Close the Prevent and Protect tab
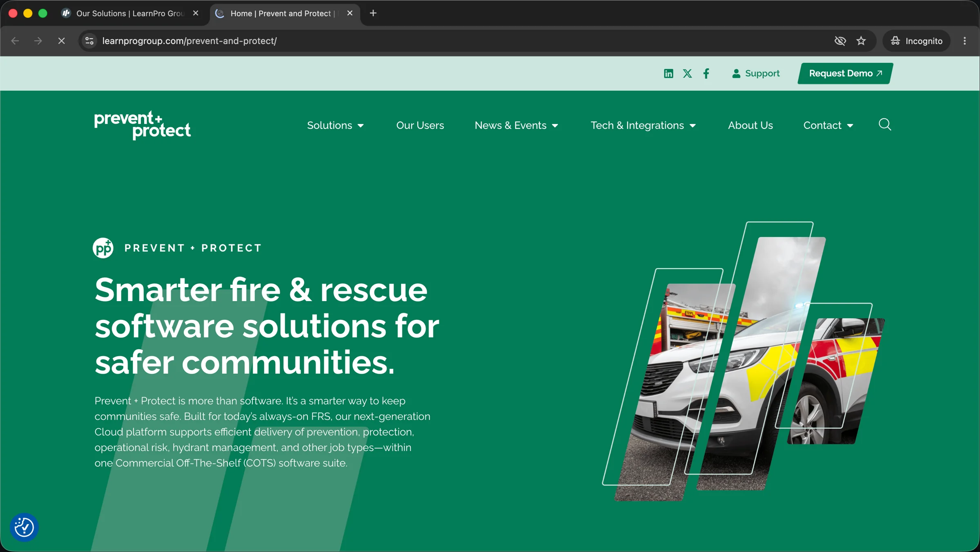The image size is (980, 552). [350, 13]
